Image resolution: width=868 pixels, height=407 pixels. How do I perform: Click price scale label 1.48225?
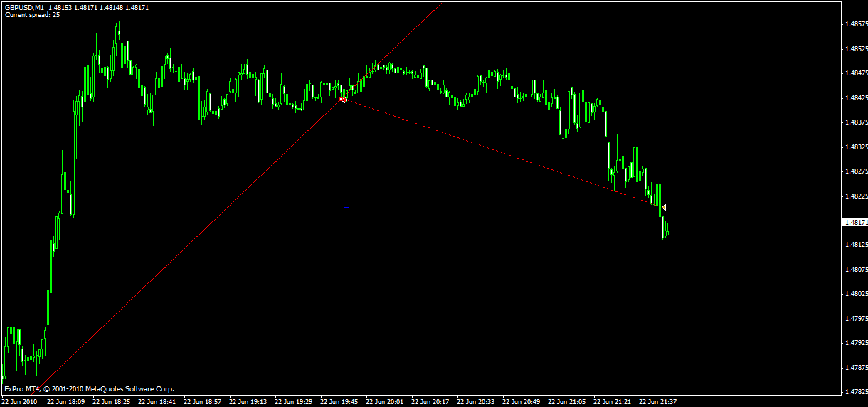856,196
